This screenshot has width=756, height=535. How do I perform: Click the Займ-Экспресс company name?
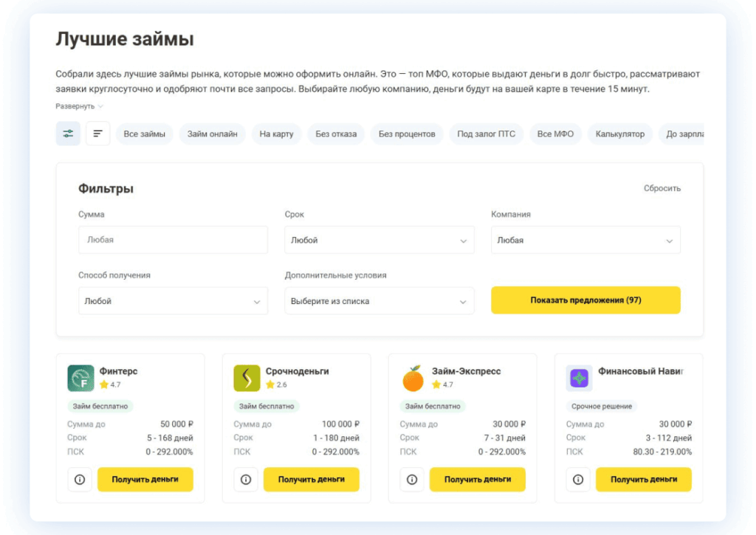point(467,371)
